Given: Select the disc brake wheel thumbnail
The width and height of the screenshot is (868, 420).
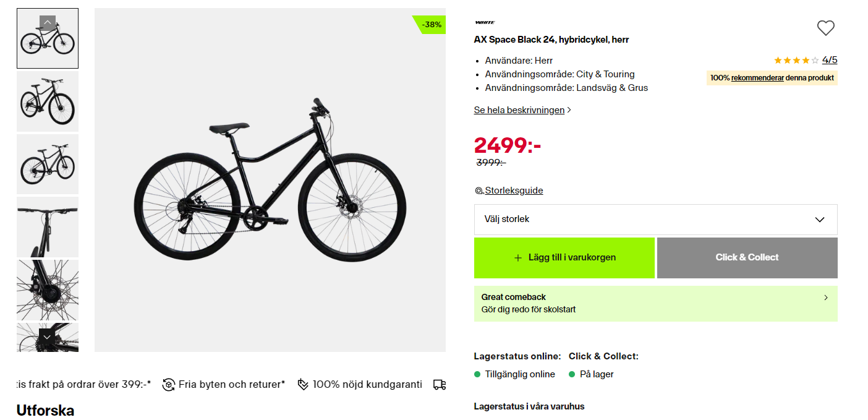Looking at the screenshot, I should point(48,289).
